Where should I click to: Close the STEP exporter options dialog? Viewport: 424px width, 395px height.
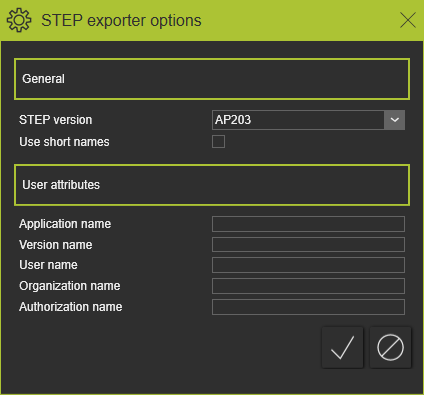click(408, 20)
